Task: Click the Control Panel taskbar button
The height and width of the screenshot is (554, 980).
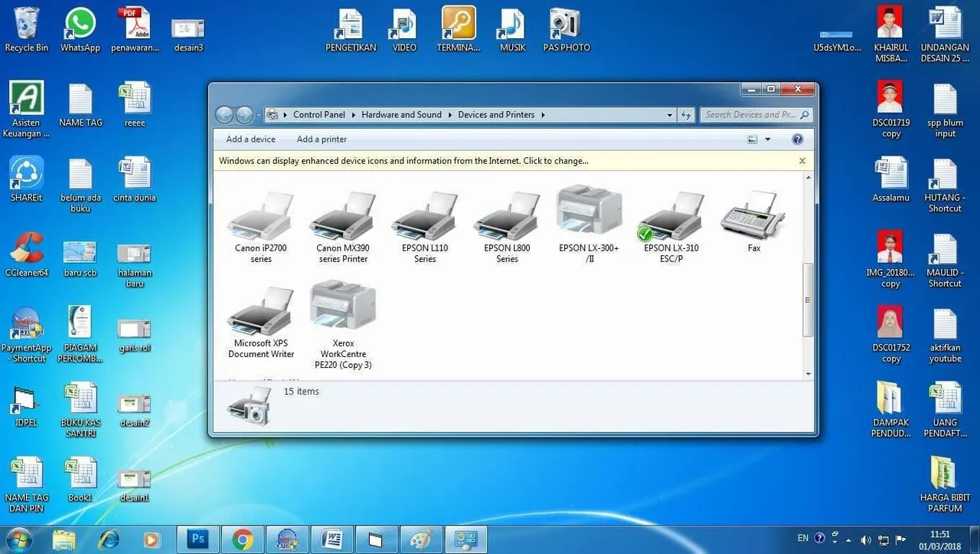Action: tap(465, 539)
